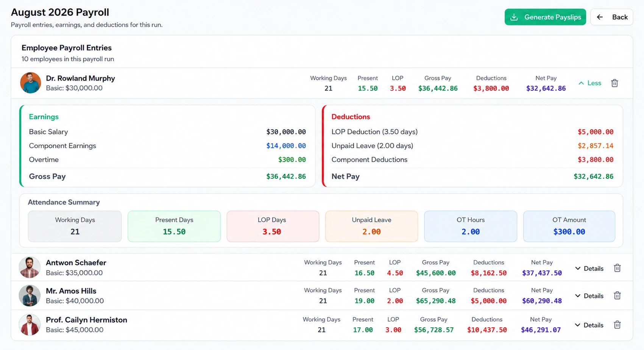This screenshot has width=644, height=350.
Task: Click the Working Days 21 summary card
Action: point(75,226)
